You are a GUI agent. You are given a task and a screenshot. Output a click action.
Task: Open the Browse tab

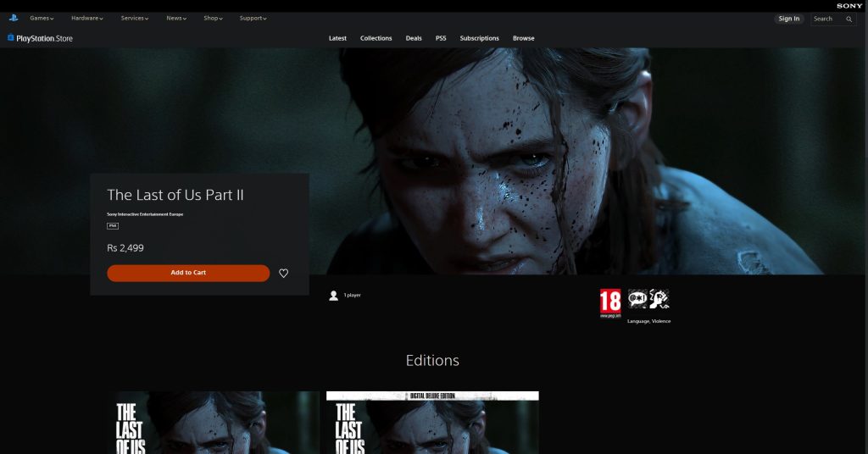click(x=524, y=38)
